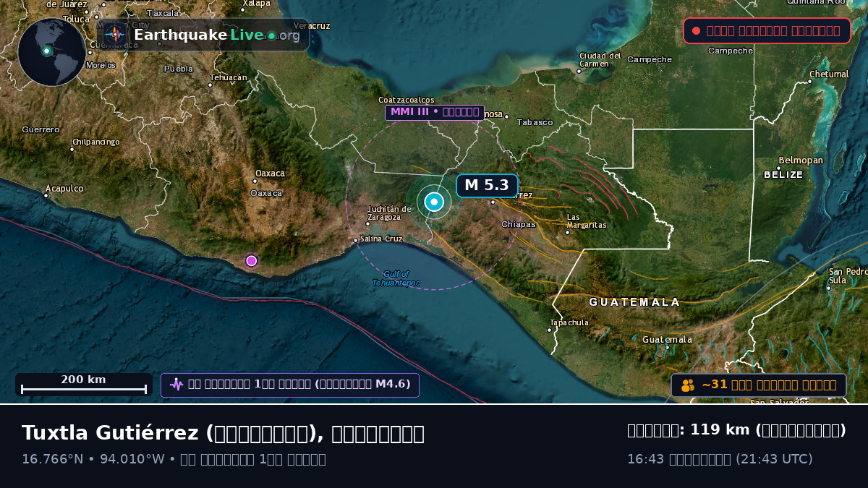Screen dimensions: 868x488
Task: Click the San Pedro Sula label
Action: [848, 275]
